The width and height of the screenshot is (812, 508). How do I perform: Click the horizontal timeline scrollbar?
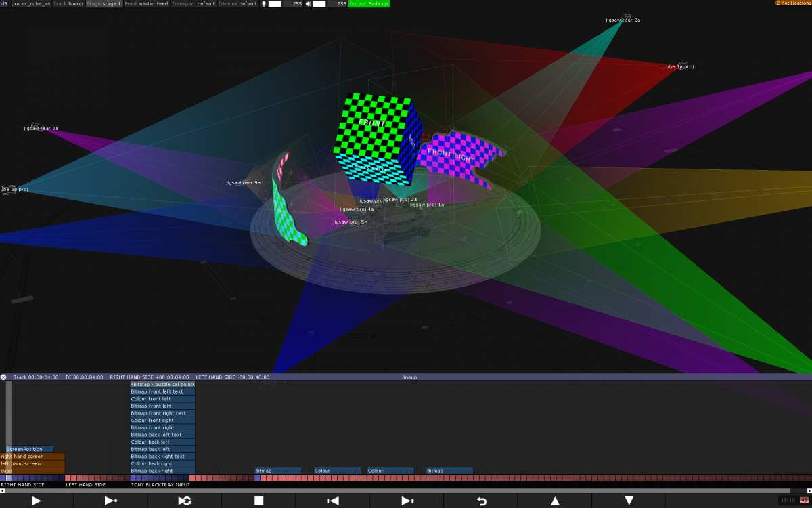point(398,490)
